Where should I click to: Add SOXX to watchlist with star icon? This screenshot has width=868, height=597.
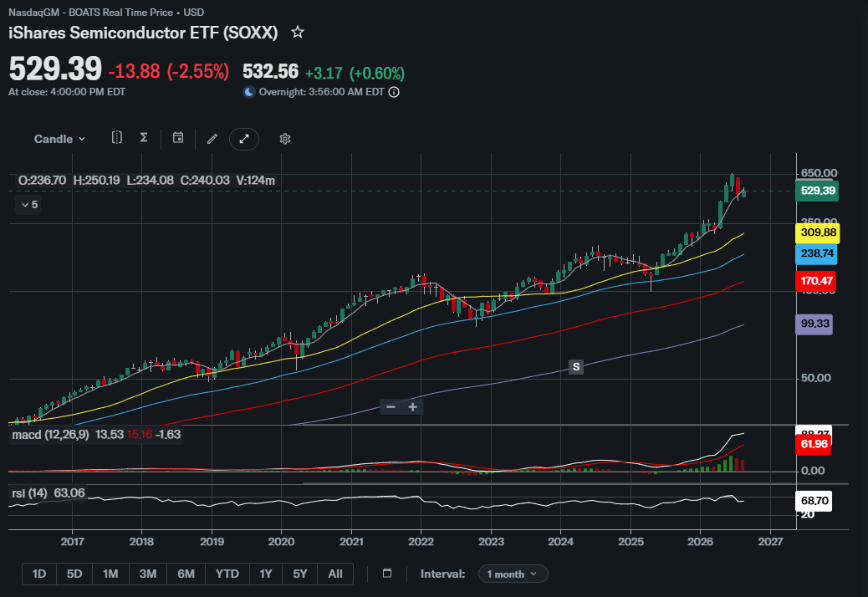coord(297,32)
